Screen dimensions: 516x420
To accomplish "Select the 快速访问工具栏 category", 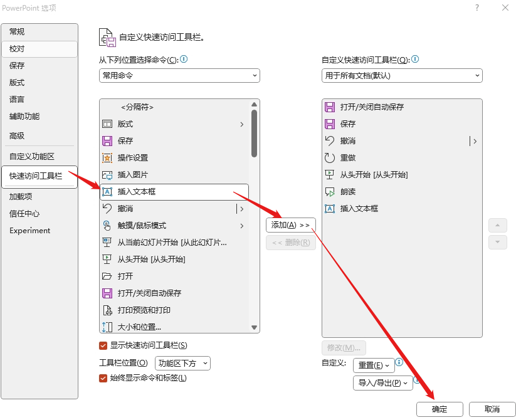I will tap(39, 177).
